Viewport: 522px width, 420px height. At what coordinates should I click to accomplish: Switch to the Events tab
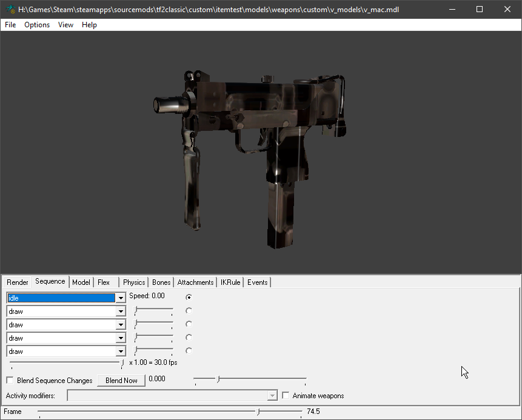[257, 282]
